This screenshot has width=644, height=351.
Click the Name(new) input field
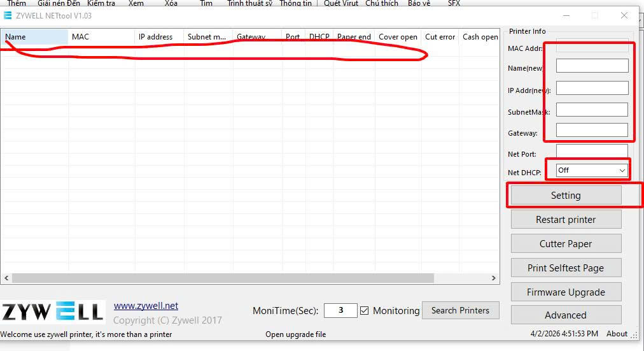point(592,66)
